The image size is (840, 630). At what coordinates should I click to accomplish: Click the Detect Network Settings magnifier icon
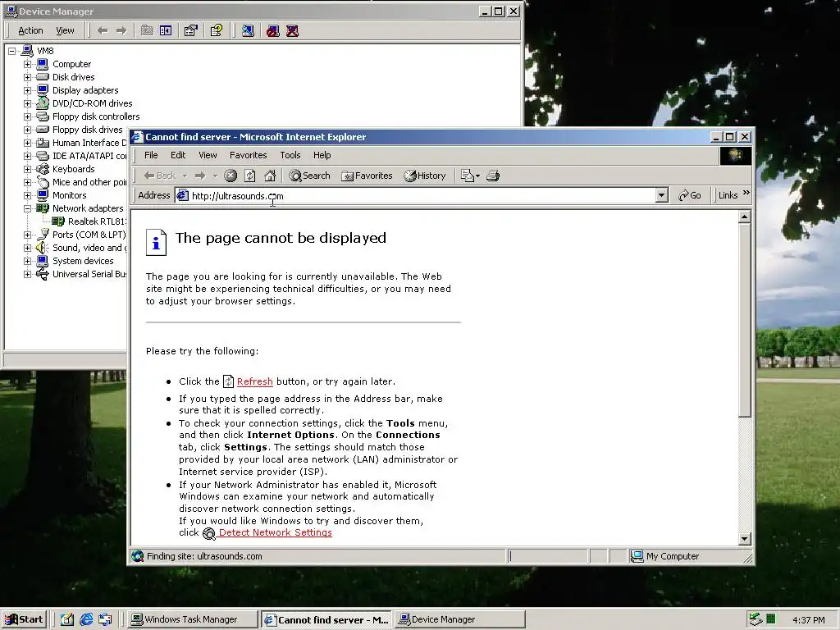(x=208, y=533)
